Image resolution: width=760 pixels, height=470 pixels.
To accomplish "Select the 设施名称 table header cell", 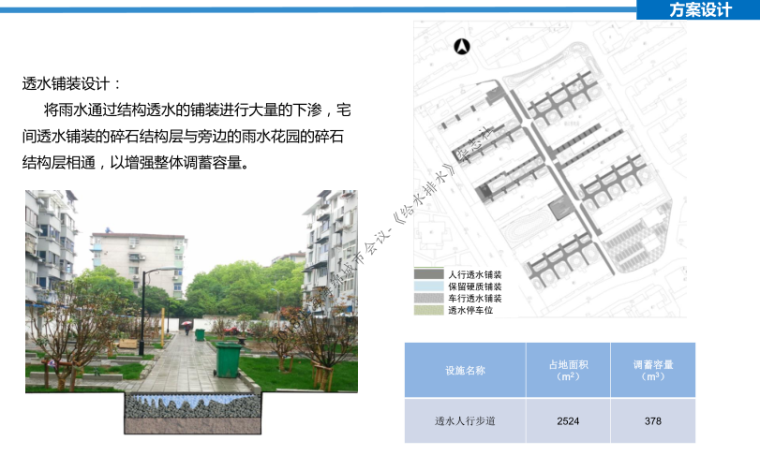I will pyautogui.click(x=465, y=370).
